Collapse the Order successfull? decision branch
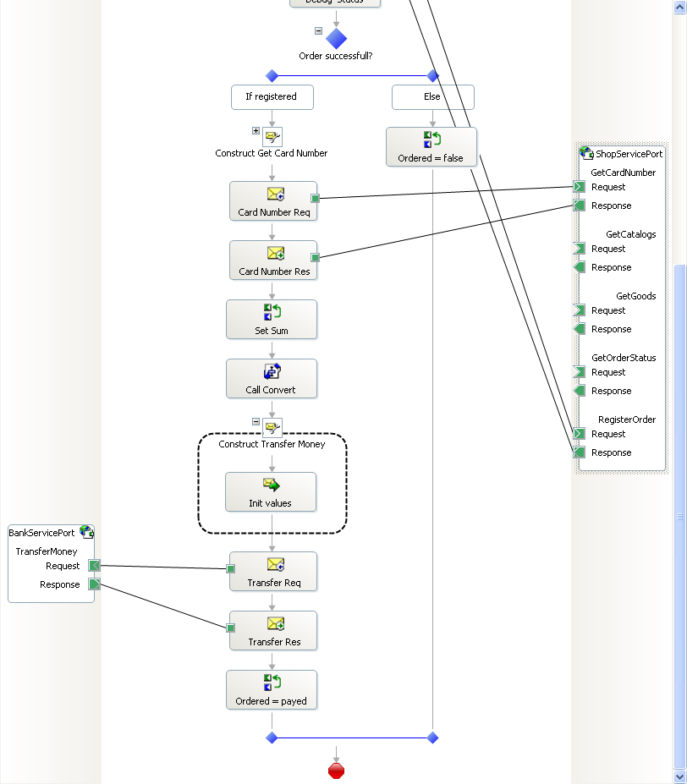The width and height of the screenshot is (687, 784). point(318,31)
